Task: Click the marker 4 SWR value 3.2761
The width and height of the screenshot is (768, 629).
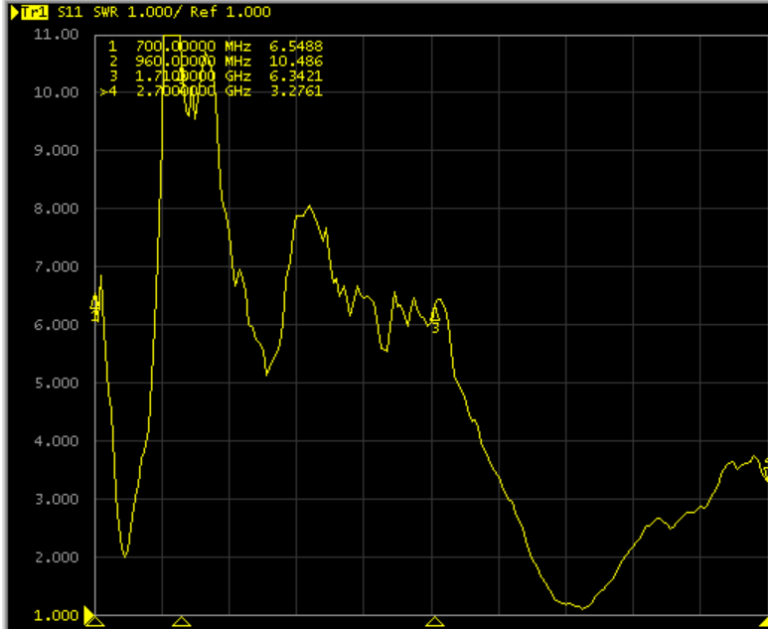Action: tap(296, 91)
